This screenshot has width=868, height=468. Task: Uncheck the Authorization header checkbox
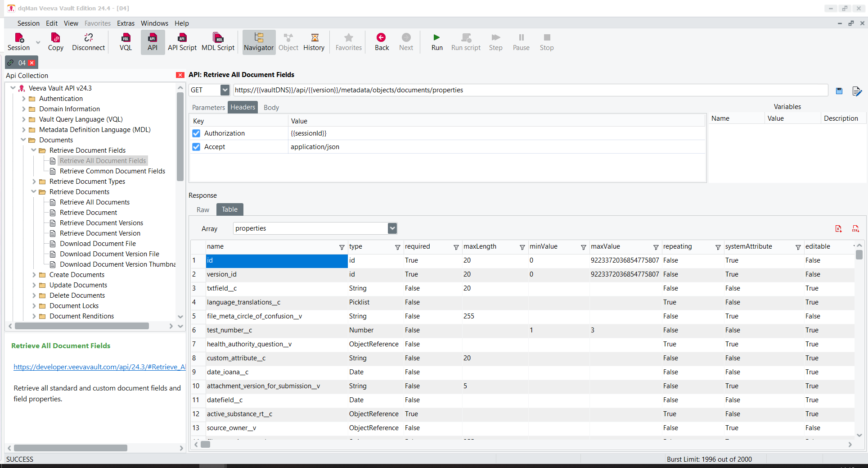click(x=196, y=133)
